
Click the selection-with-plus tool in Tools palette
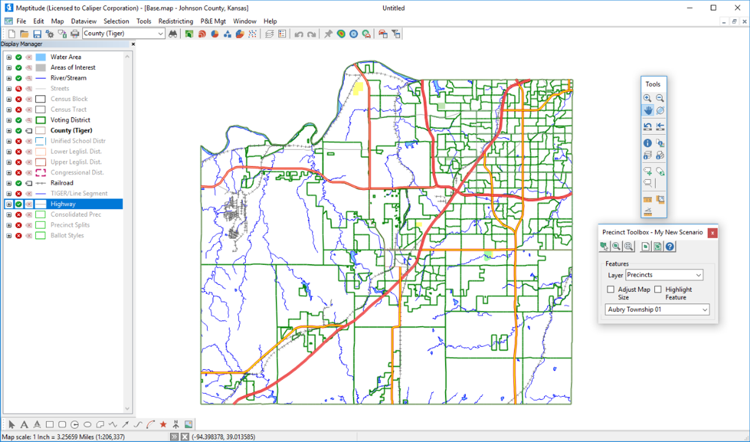coord(647,171)
